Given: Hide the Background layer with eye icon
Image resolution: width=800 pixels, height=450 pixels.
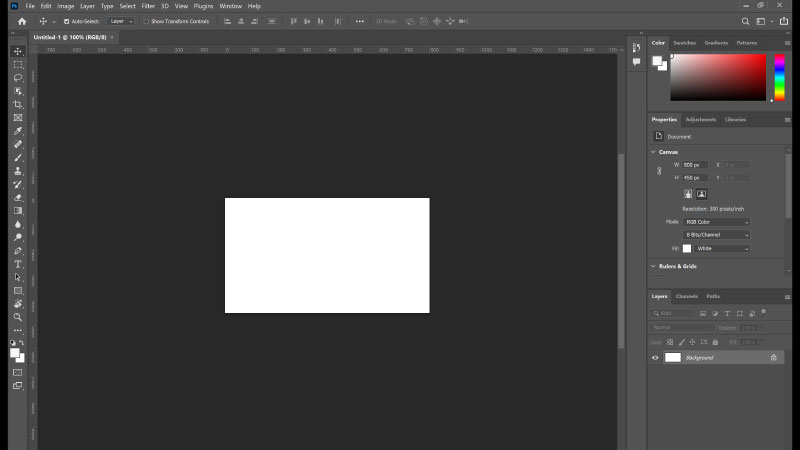Looking at the screenshot, I should (656, 357).
